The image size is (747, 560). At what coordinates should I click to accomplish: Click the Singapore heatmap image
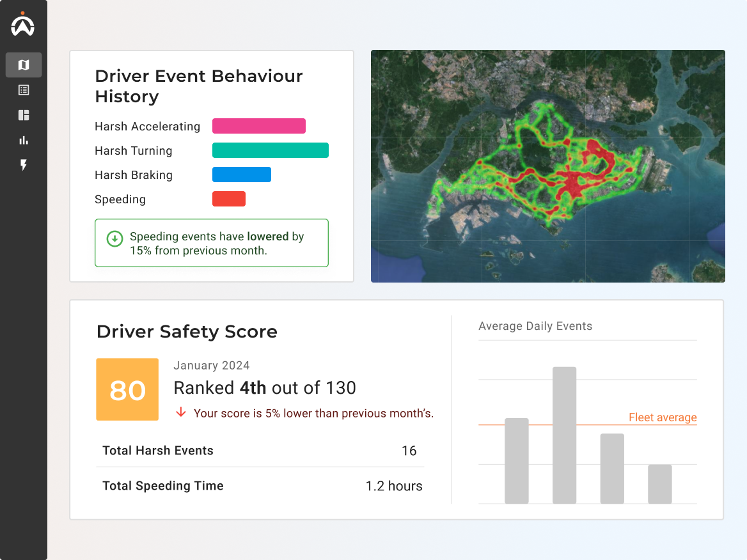547,166
